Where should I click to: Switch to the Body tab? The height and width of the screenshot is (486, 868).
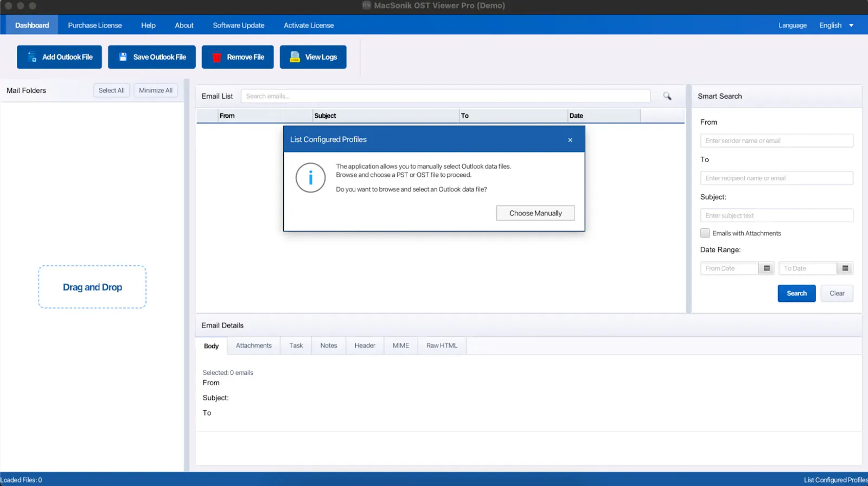tap(211, 346)
